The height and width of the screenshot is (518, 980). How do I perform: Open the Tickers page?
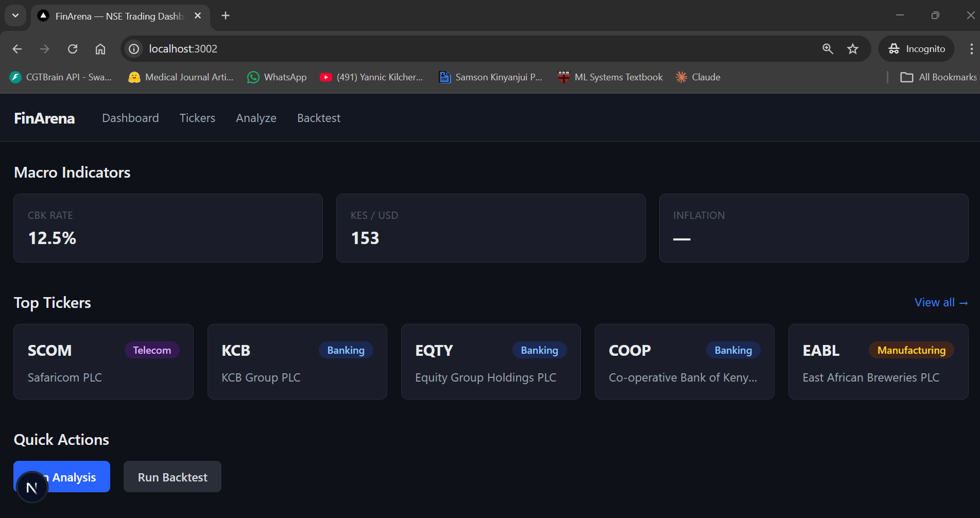click(x=197, y=118)
